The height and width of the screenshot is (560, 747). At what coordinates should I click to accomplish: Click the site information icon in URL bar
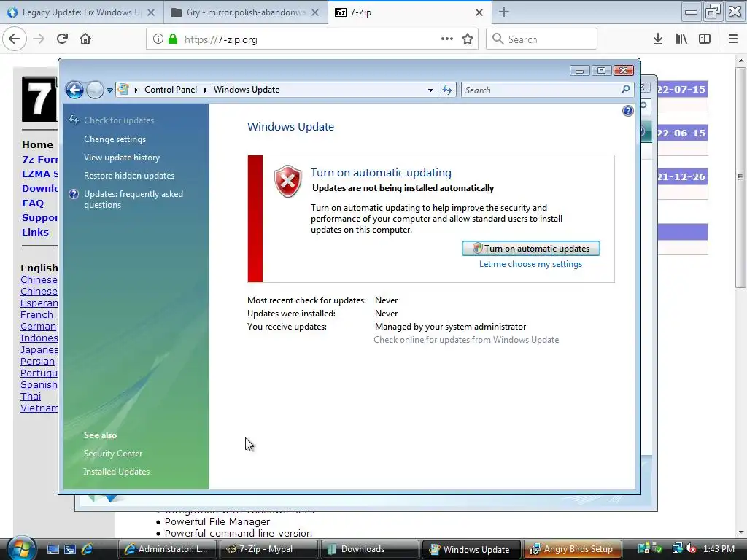click(x=158, y=39)
